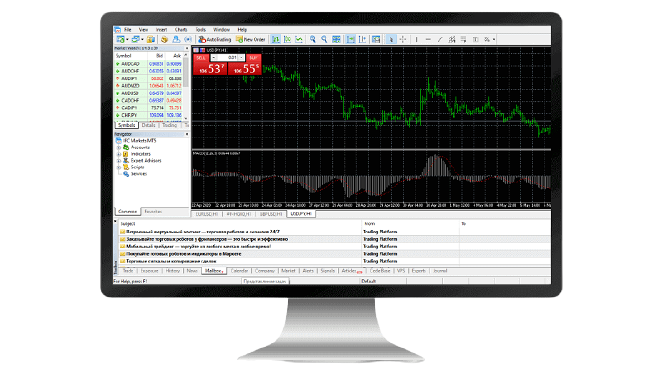Screen dimensions: 666x375
Task: Select the line chart type icon
Action: [x=299, y=39]
